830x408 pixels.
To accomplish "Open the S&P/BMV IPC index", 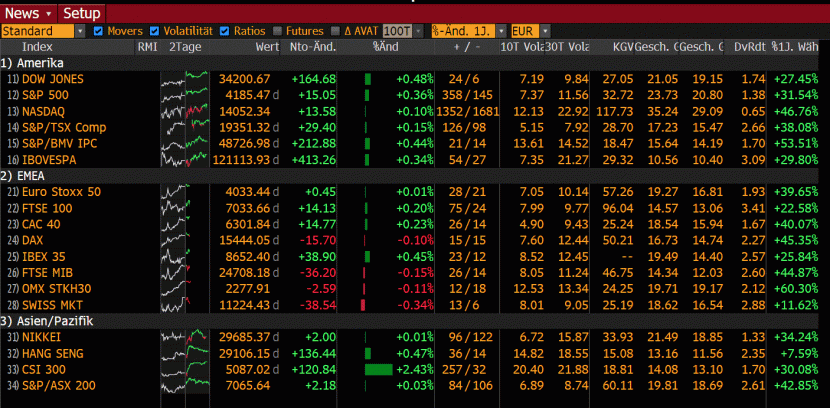I will coord(59,144).
